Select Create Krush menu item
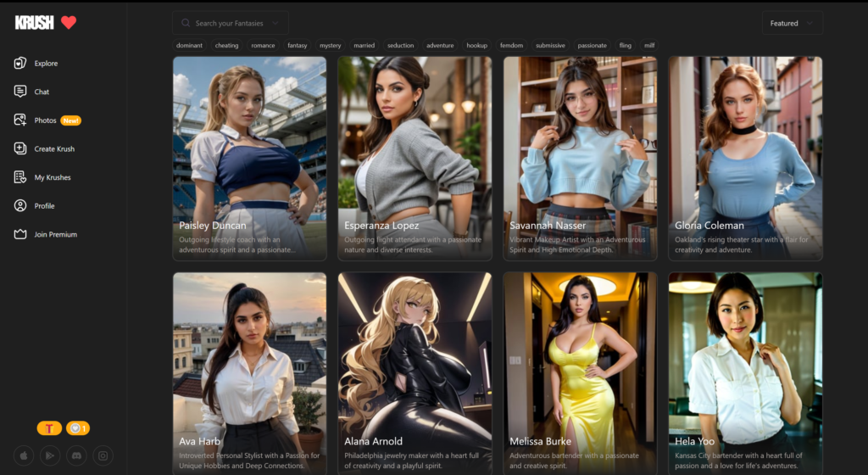Viewport: 868px width, 475px height. point(54,149)
